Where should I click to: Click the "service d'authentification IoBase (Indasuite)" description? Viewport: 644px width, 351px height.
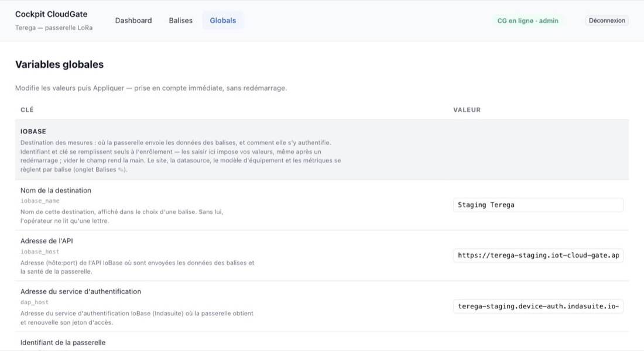point(137,318)
